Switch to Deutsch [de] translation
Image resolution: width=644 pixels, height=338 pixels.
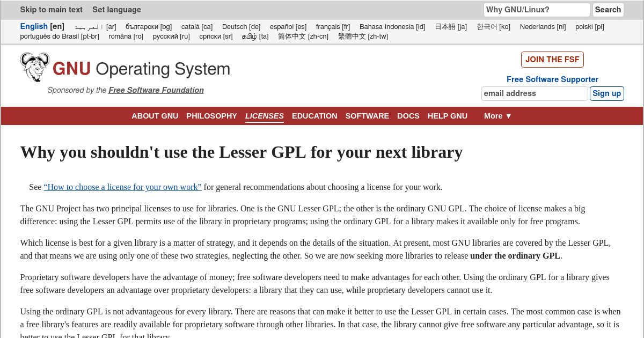(x=241, y=27)
